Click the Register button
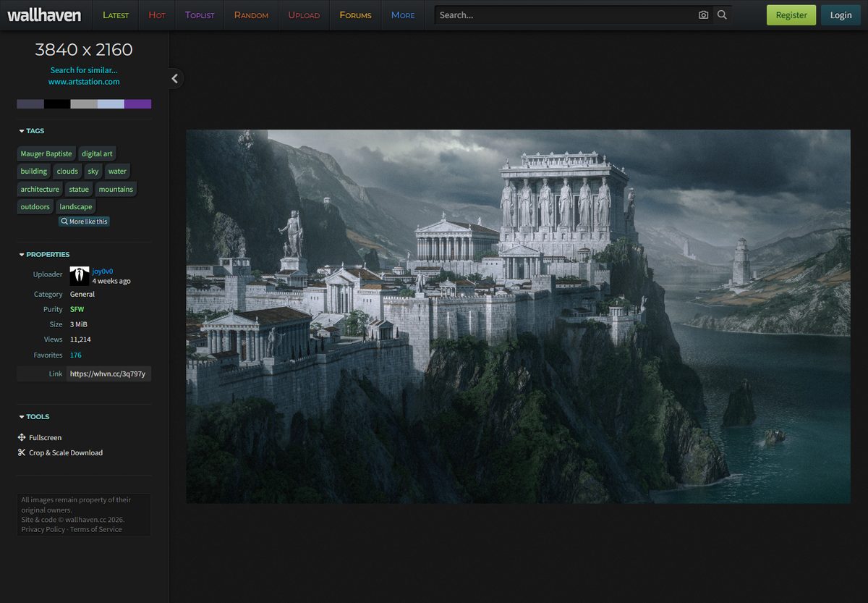Screen dimensions: 868x603 [791, 15]
